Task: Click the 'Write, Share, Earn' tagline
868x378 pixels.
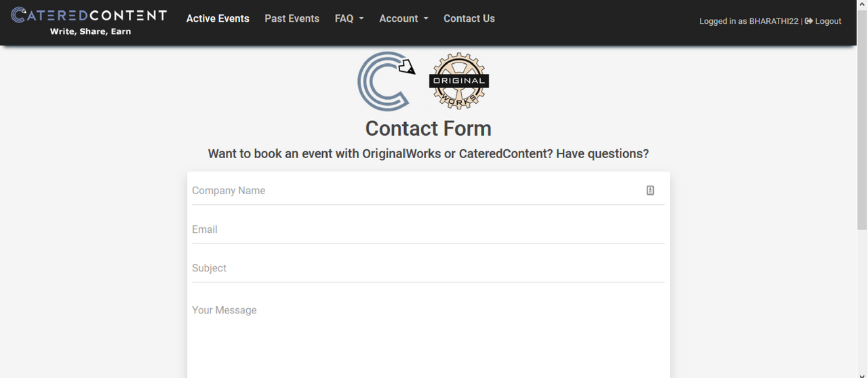Action: click(90, 31)
